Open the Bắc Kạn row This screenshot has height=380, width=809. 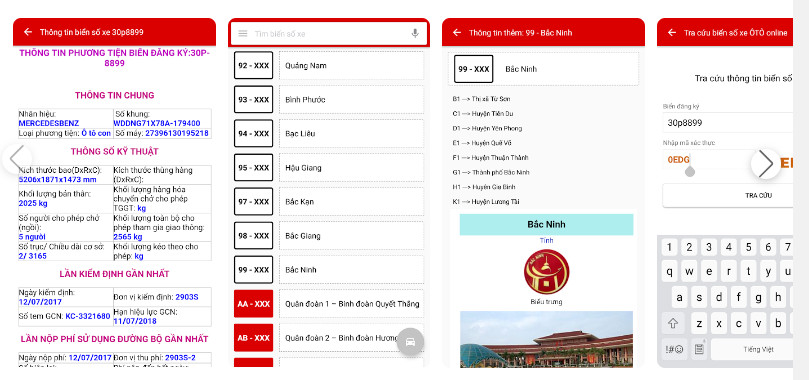point(351,202)
